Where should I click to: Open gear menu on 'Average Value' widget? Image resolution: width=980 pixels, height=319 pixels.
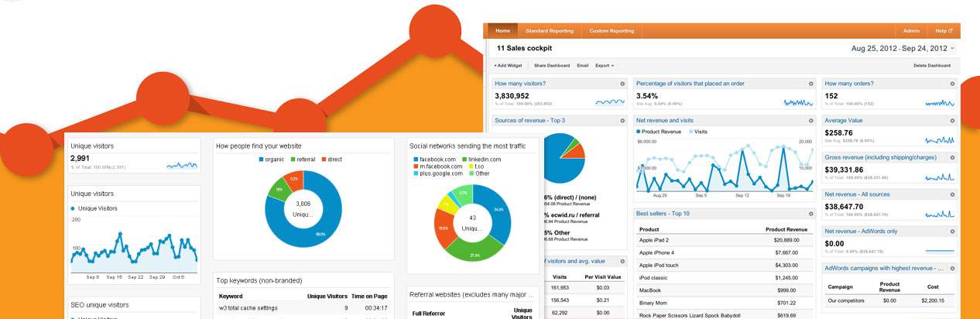coord(951,121)
